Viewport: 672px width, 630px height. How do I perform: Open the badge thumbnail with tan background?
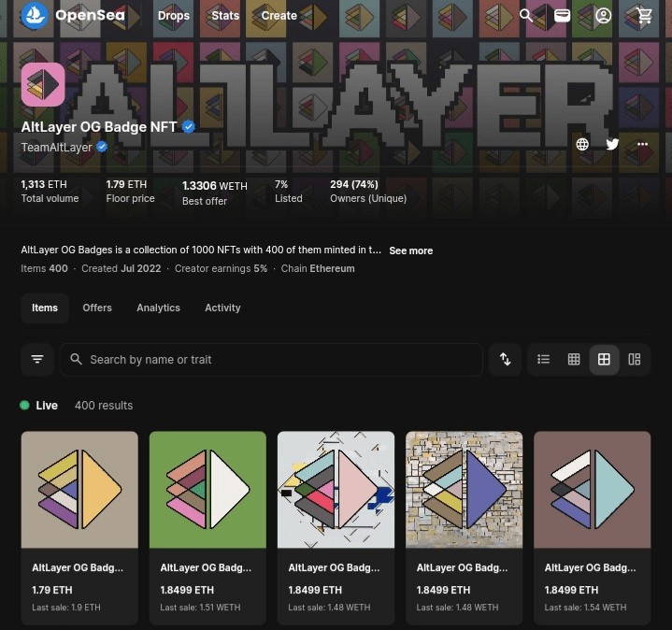[79, 490]
